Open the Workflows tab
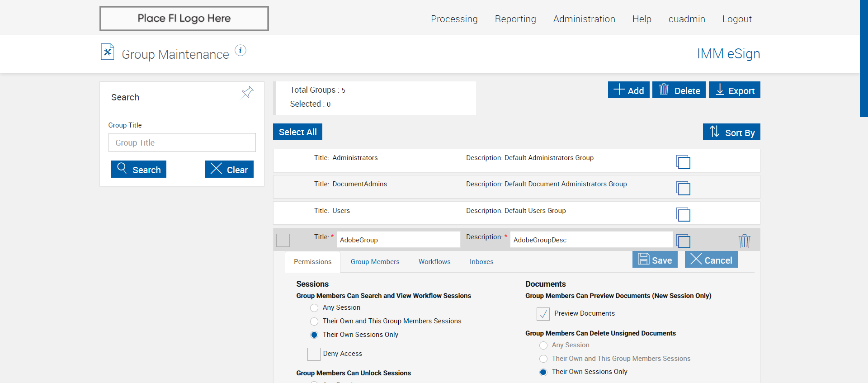 click(434, 262)
